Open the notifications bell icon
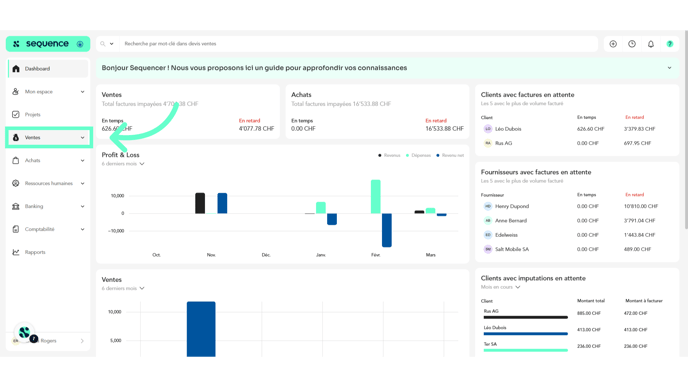Screen dimensions: 688x387 click(651, 44)
